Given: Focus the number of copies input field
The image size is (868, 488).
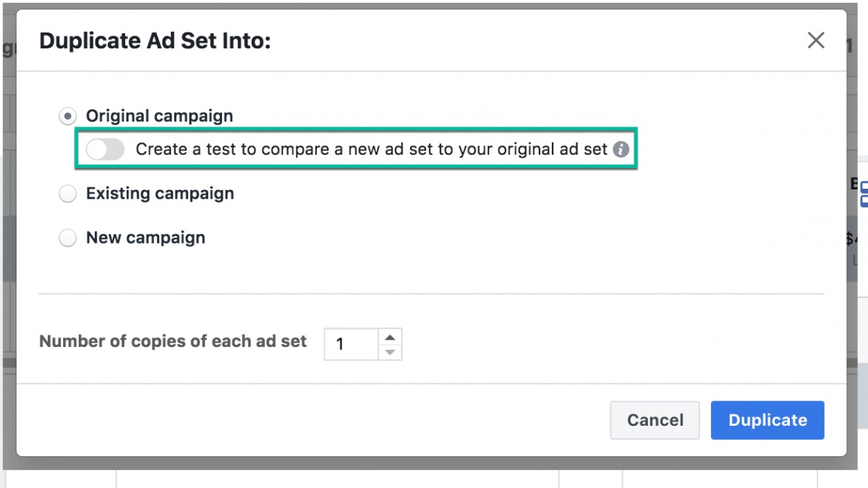Looking at the screenshot, I should [352, 344].
